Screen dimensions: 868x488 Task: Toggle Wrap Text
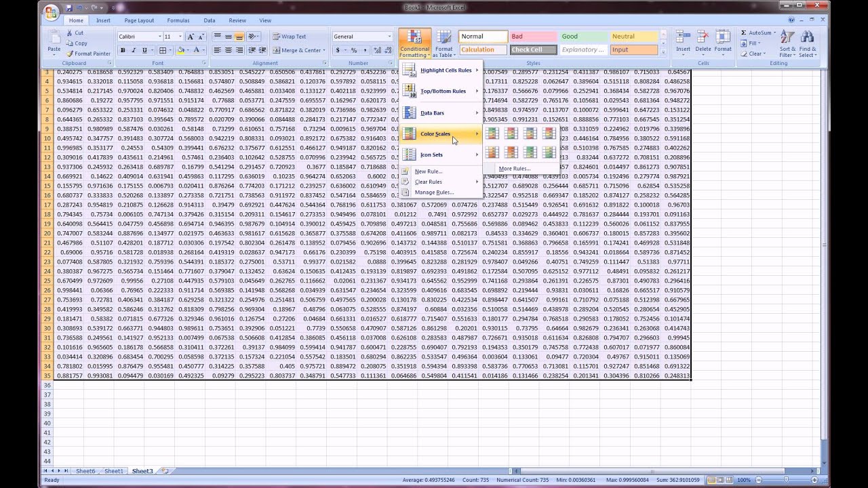coord(290,37)
